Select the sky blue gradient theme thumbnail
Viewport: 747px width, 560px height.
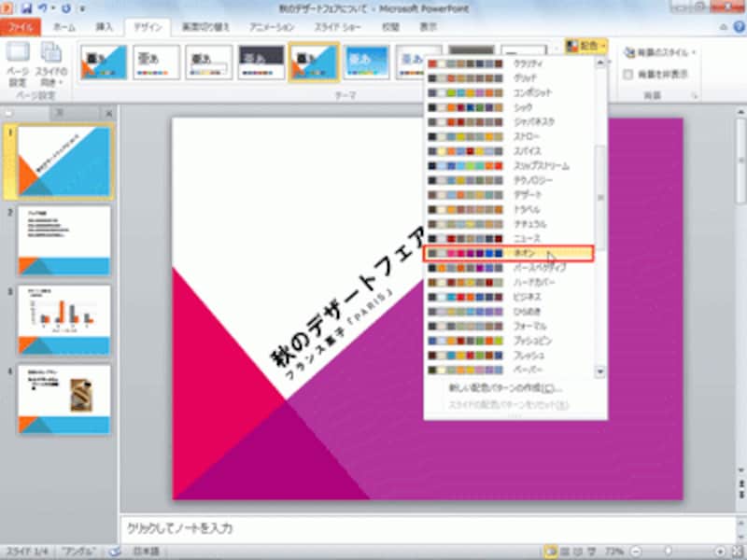[366, 62]
